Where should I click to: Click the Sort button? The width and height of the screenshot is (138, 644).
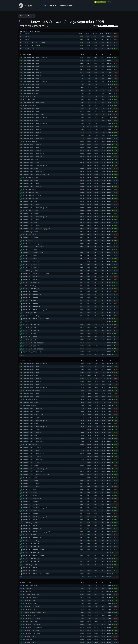(117, 26)
